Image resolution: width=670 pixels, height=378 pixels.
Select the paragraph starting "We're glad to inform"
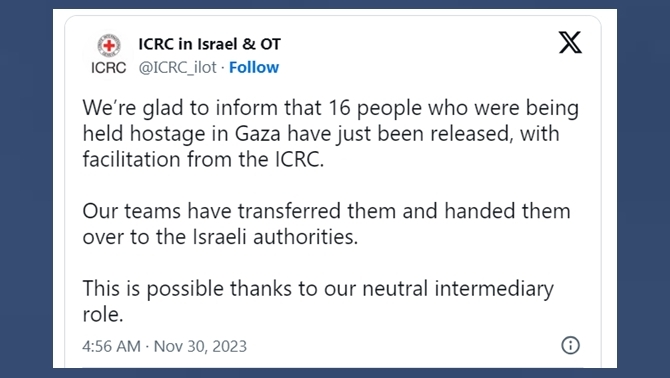point(330,133)
